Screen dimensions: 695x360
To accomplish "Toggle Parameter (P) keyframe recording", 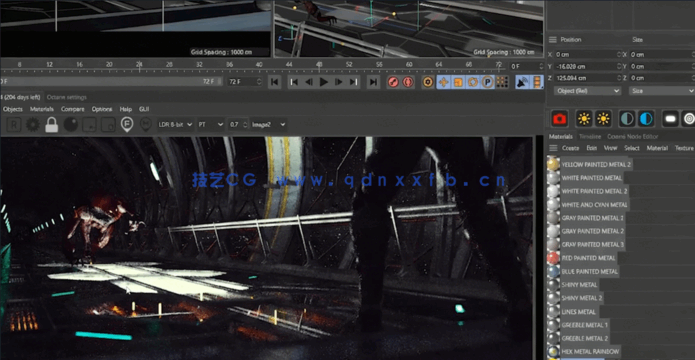I will click(487, 82).
